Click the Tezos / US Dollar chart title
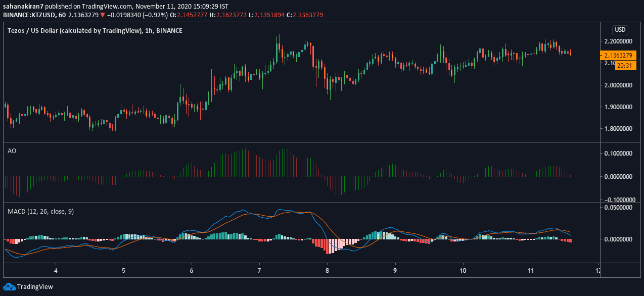The width and height of the screenshot is (644, 296). point(95,31)
